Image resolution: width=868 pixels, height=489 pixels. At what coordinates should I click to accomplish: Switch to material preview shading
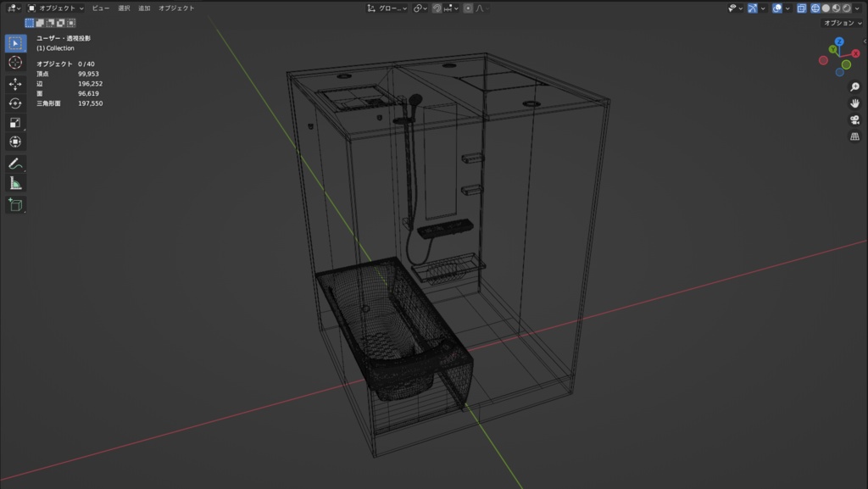[837, 8]
